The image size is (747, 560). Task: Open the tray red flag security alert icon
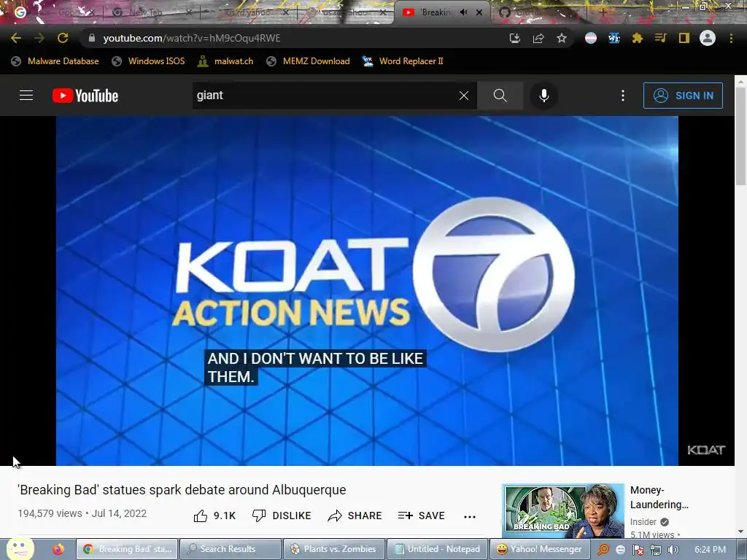pyautogui.click(x=638, y=550)
